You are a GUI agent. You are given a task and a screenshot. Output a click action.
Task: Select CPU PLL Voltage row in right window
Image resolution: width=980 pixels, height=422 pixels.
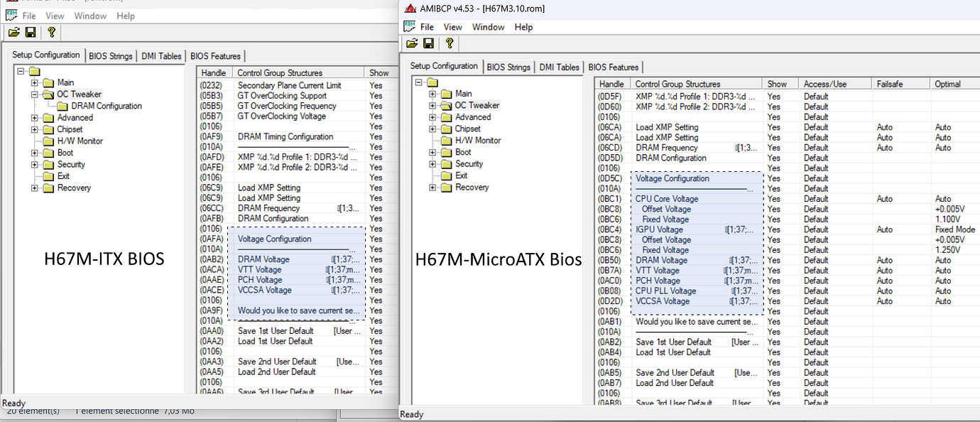[x=665, y=291]
